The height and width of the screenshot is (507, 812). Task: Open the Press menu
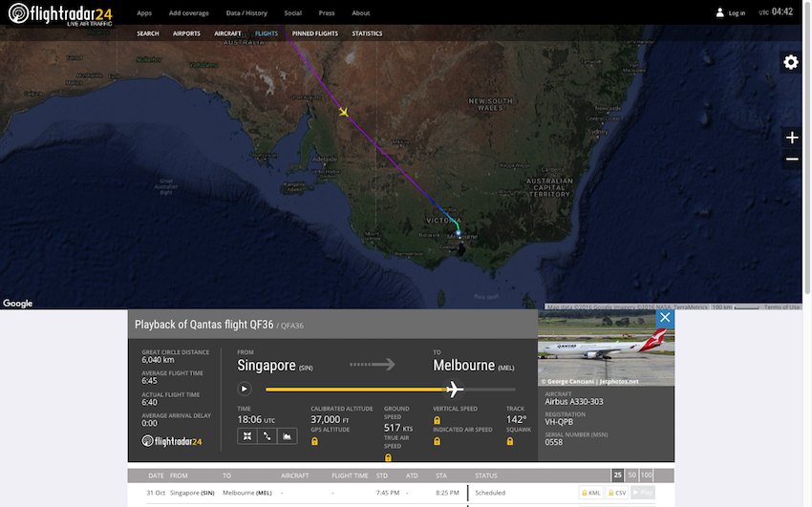(327, 13)
